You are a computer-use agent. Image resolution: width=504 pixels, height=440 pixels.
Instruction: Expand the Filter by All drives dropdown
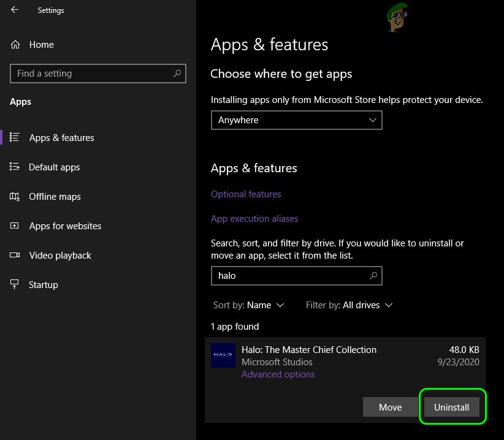point(349,305)
